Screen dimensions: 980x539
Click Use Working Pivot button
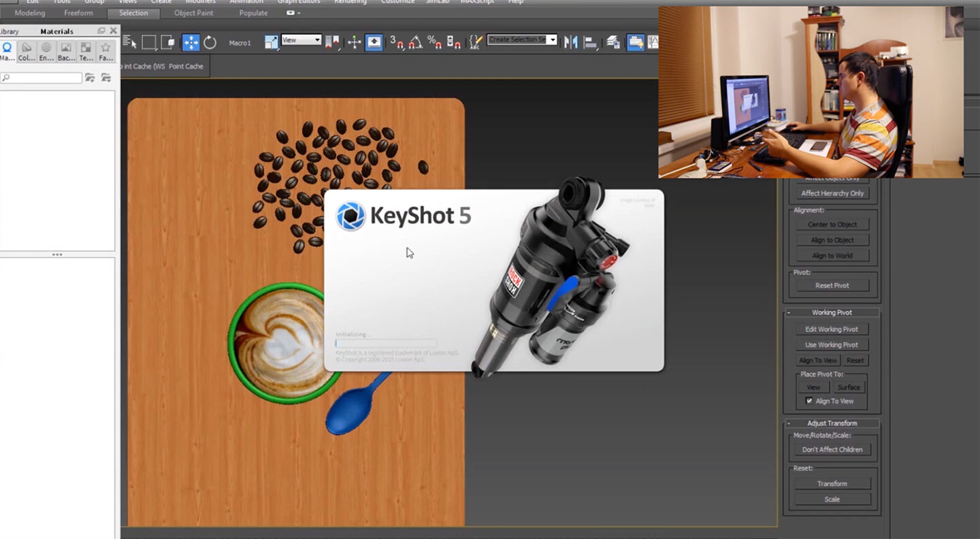[832, 345]
